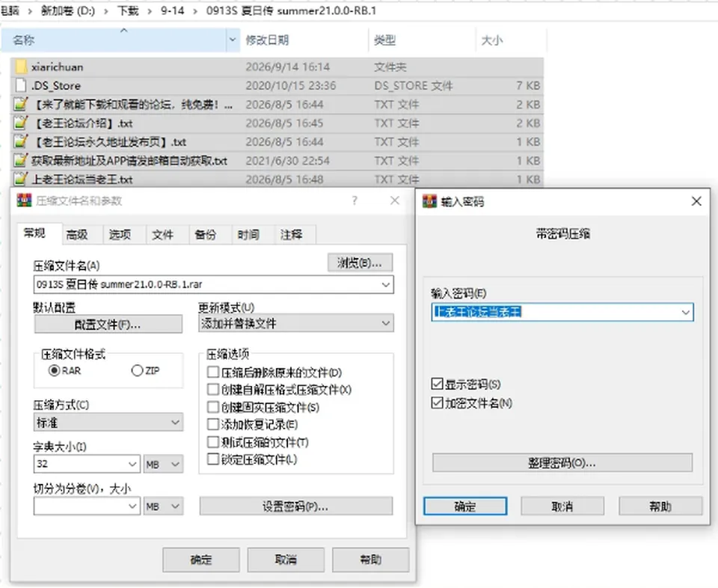This screenshot has width=718, height=588.
Task: Click the .DS_Store file icon
Action: [21, 85]
